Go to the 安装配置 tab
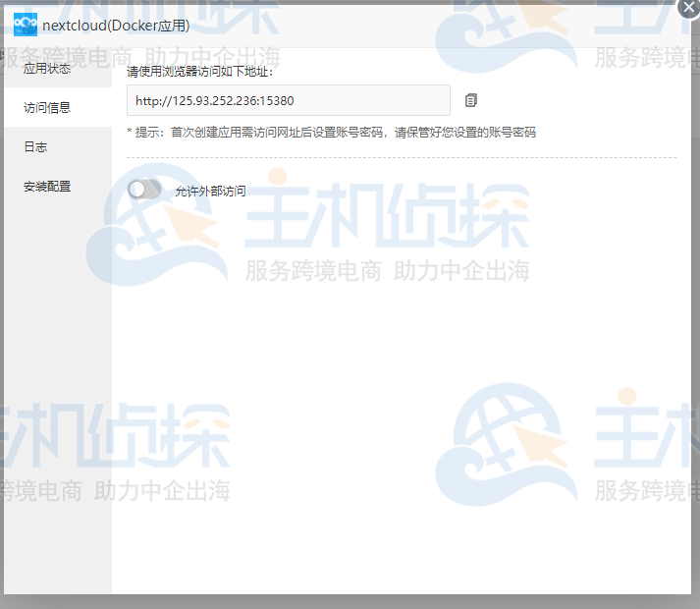Screen dimensions: 700x609 tap(47, 187)
